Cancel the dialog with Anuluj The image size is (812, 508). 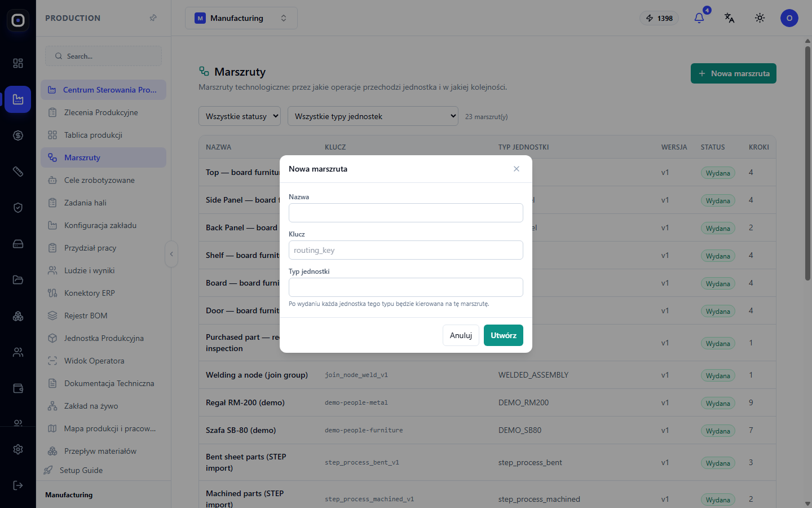461,335
